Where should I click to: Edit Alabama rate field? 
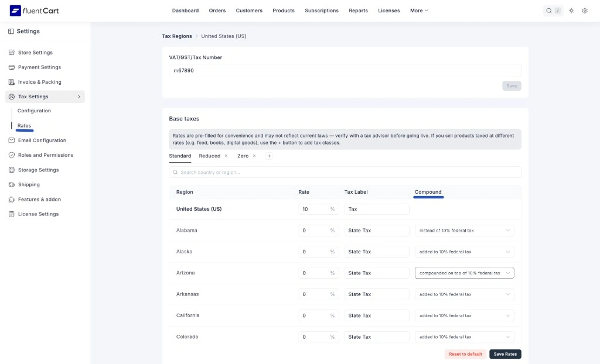[318, 231]
